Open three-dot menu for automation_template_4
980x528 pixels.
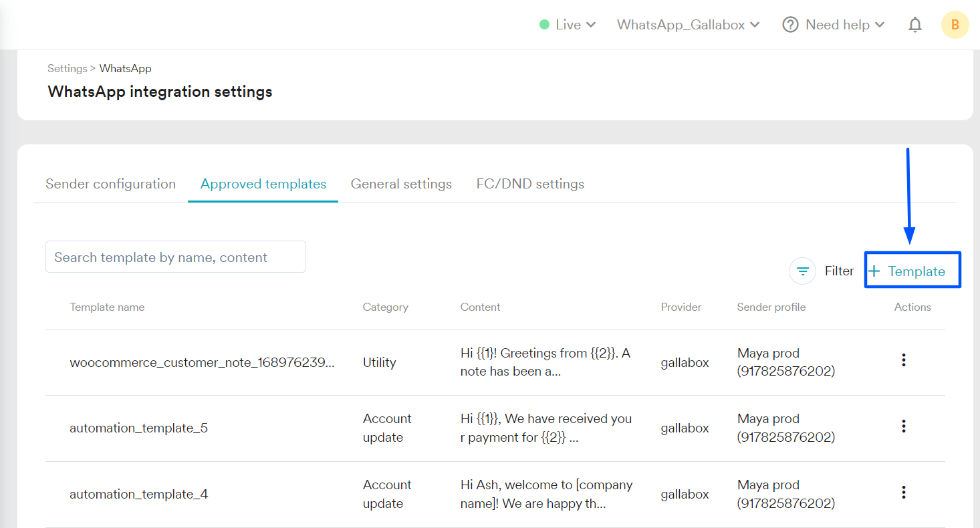pos(903,493)
